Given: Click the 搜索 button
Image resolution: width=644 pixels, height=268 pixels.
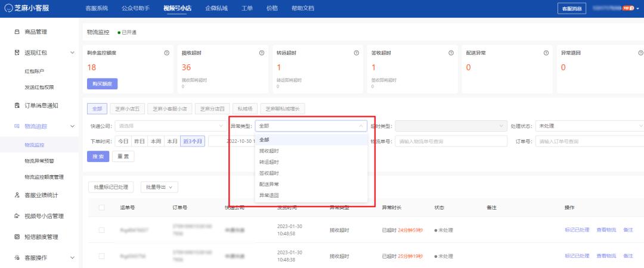Looking at the screenshot, I should [98, 157].
